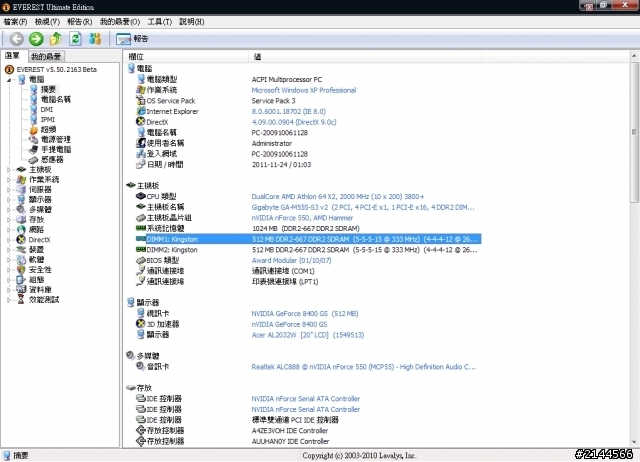Expand the 裝置 tree node
The image size is (640, 462).
9,250
